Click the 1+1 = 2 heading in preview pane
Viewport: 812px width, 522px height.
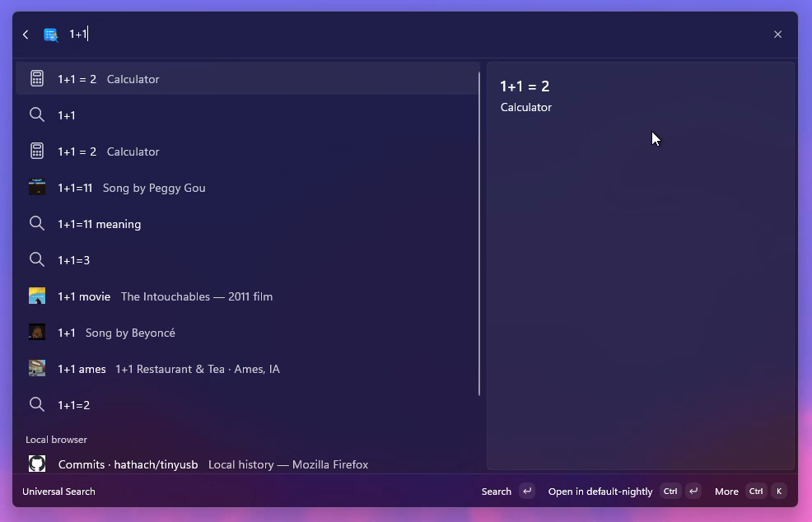coord(525,86)
